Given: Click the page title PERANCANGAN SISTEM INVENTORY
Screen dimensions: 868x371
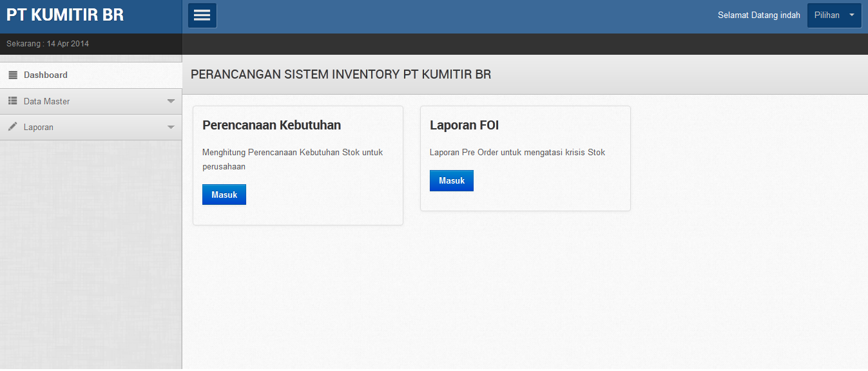Looking at the screenshot, I should point(340,74).
